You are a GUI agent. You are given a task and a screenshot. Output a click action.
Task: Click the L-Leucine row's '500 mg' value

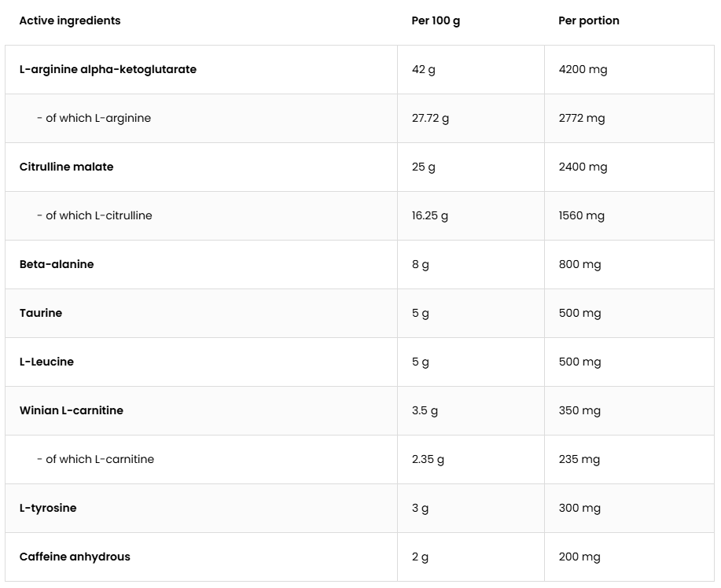[579, 362]
